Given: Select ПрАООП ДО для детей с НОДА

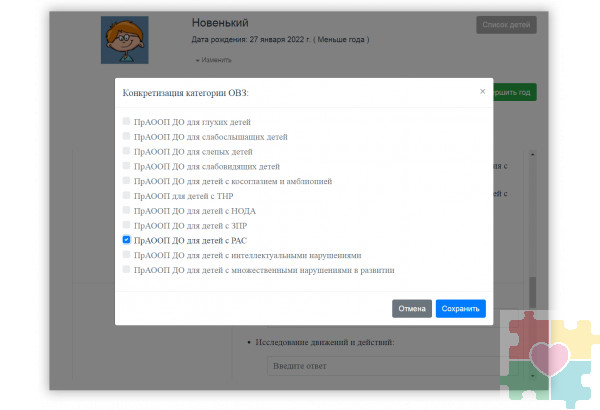Looking at the screenshot, I should coord(126,210).
